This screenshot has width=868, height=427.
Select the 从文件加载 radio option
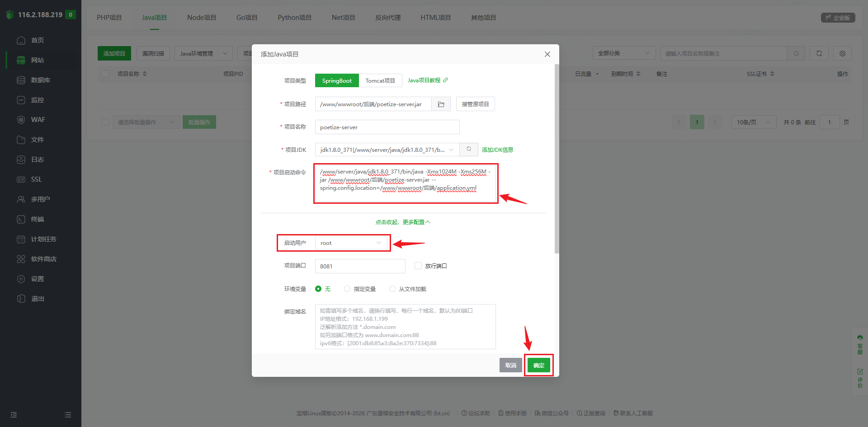(x=392, y=289)
